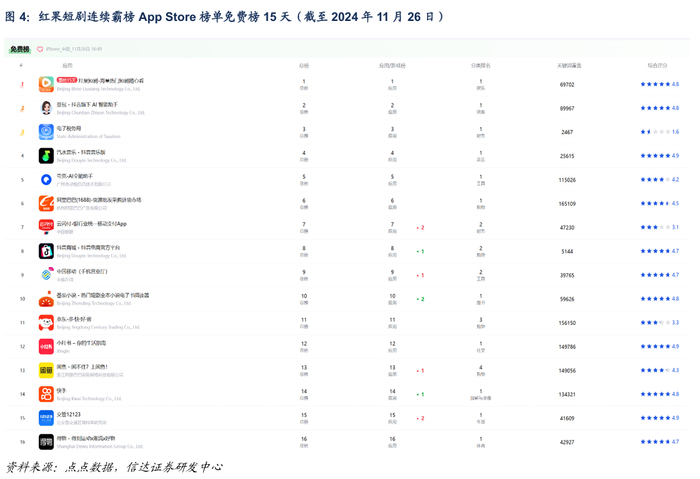
Task: Click the 4.3 star rating in the Xianyu row
Action: pos(659,371)
